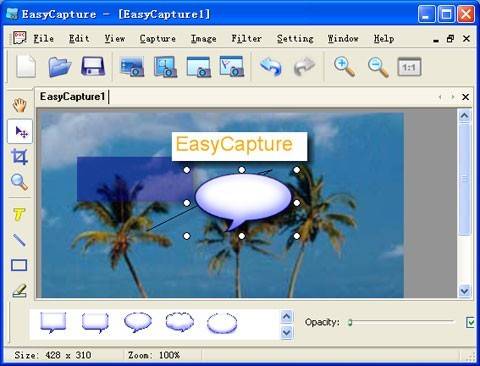The width and height of the screenshot is (480, 366).
Task: Open a file with the folder icon
Action: (59, 66)
